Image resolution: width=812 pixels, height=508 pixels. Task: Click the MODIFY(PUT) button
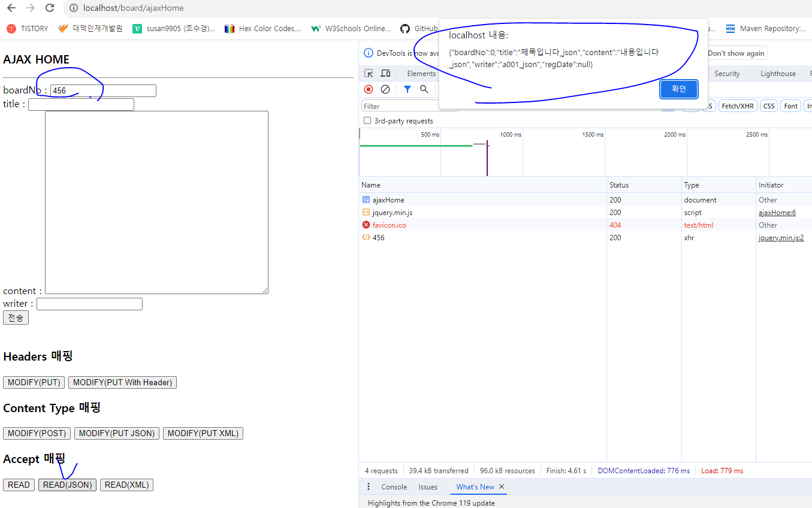click(x=34, y=382)
